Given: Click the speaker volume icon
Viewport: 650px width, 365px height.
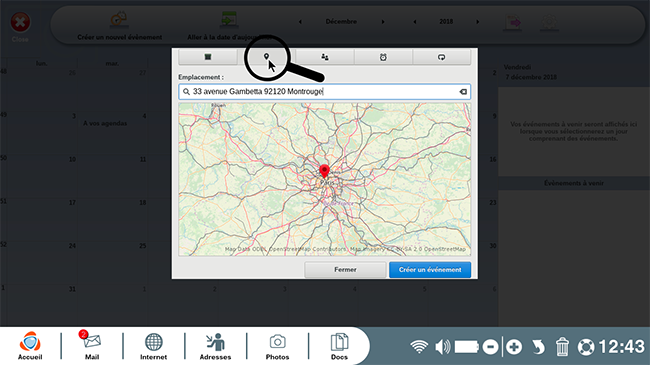Looking at the screenshot, I should [x=442, y=347].
